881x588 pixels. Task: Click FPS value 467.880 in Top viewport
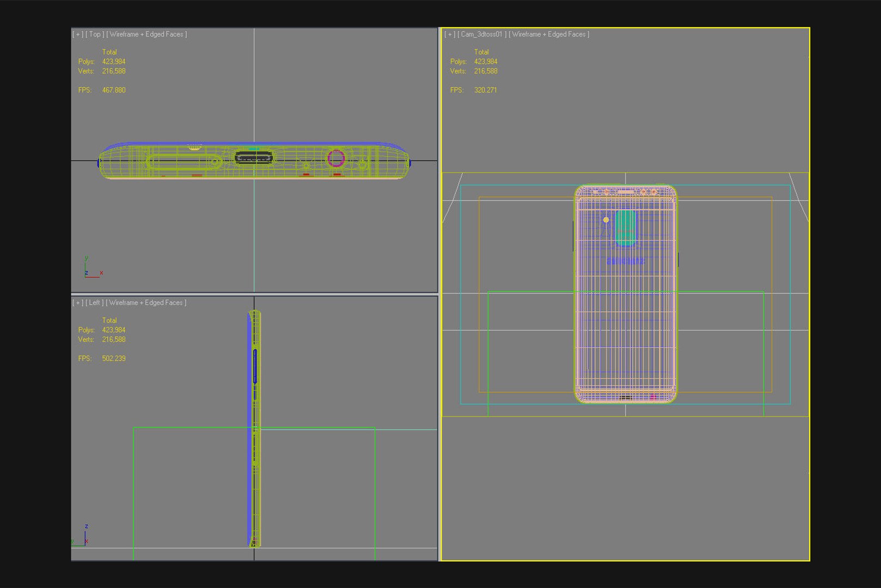tap(114, 90)
